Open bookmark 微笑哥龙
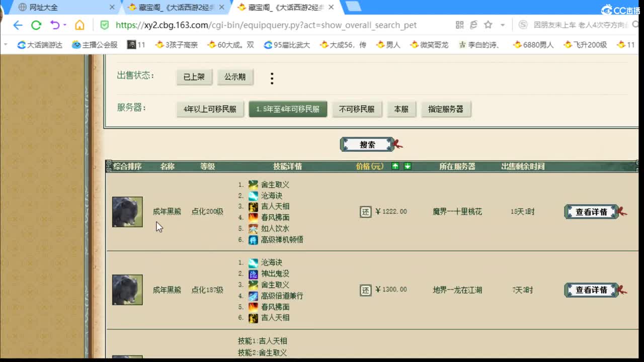The image size is (644, 362). pyautogui.click(x=429, y=45)
